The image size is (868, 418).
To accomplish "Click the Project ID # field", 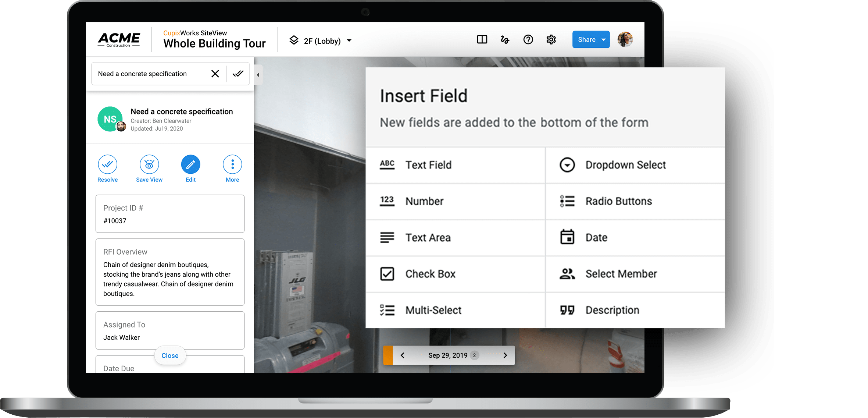I will point(170,214).
